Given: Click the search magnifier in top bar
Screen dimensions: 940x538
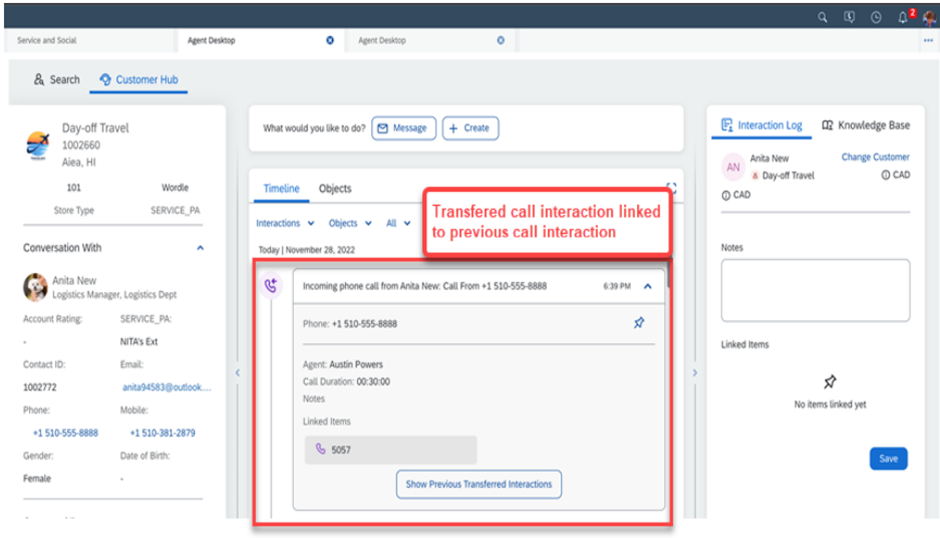Looking at the screenshot, I should tap(822, 17).
